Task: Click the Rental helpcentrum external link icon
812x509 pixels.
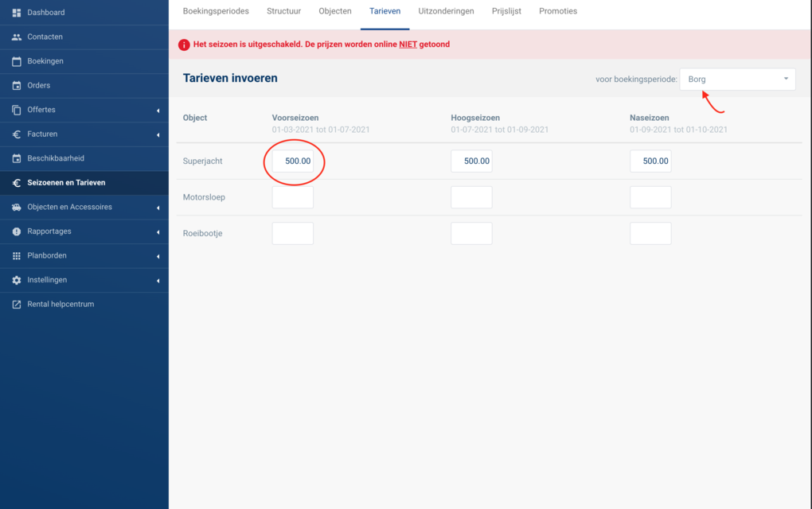Action: (x=17, y=305)
